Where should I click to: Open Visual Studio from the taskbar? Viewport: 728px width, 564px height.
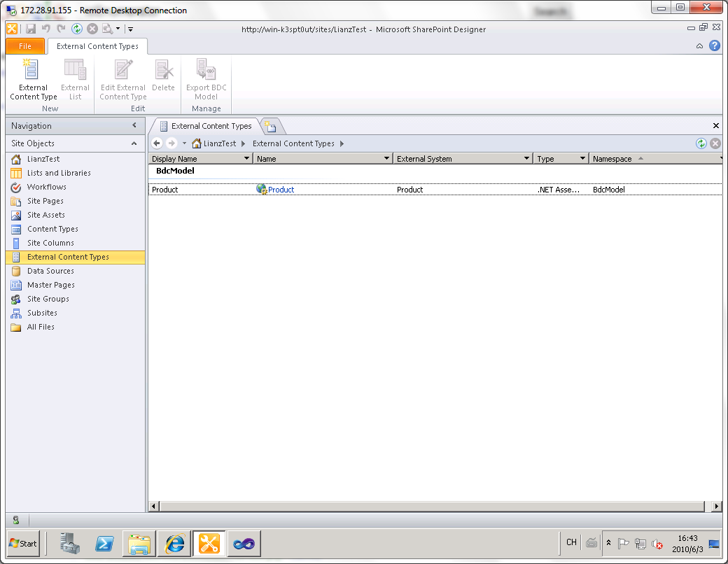click(244, 543)
